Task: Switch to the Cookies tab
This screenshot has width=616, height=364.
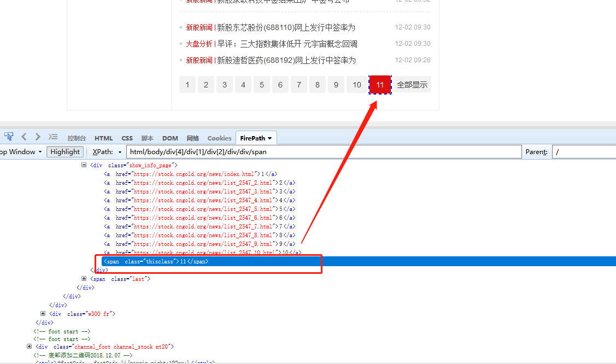Action: tap(219, 138)
